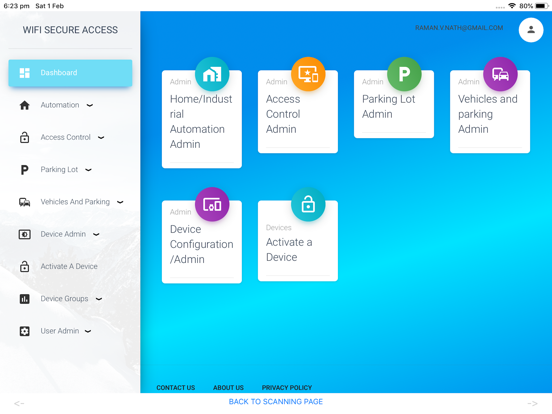This screenshot has height=414, width=552.
Task: Expand the Access Control menu chevron
Action: pyautogui.click(x=101, y=138)
